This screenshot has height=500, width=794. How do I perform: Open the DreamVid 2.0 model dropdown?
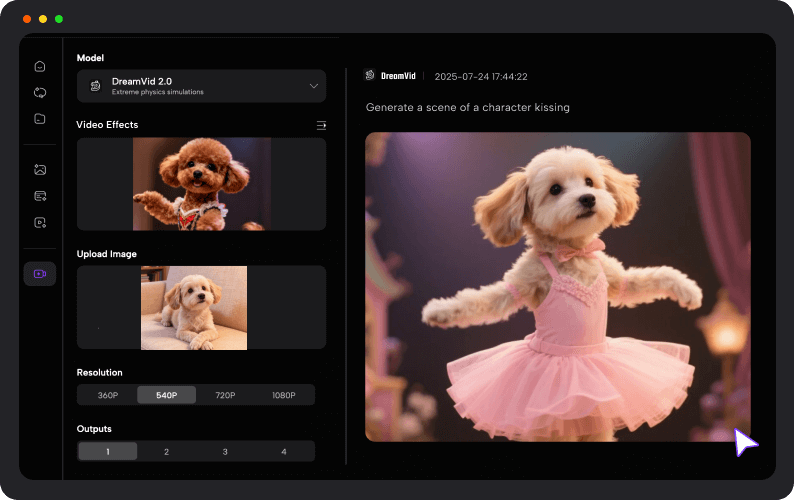point(201,87)
